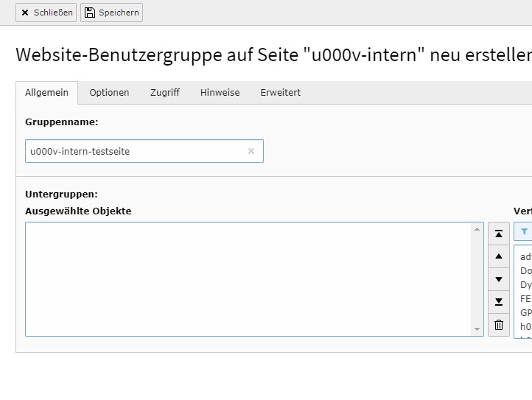
Task: Select the Hinweise tab
Action: (220, 93)
